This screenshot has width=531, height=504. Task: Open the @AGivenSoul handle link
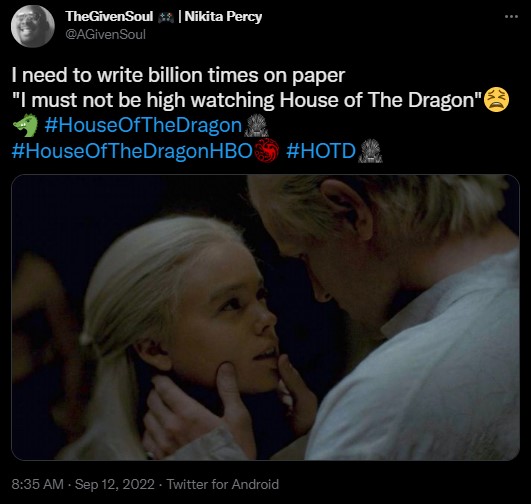point(105,35)
